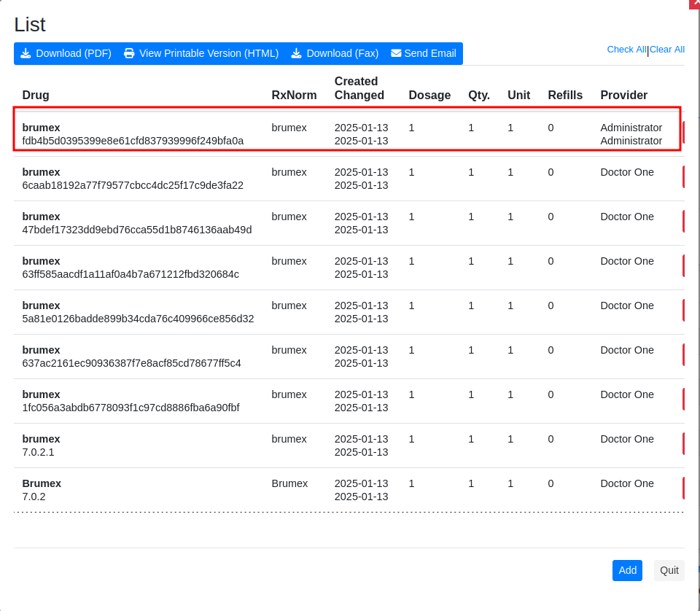Click the Check All link
This screenshot has width=700, height=611.
click(627, 50)
